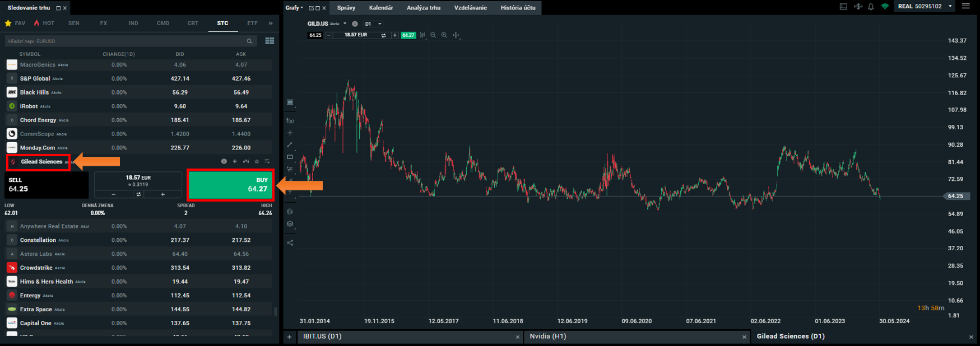980x346 pixels.
Task: Select the rectangle drawing tool
Action: (290, 157)
